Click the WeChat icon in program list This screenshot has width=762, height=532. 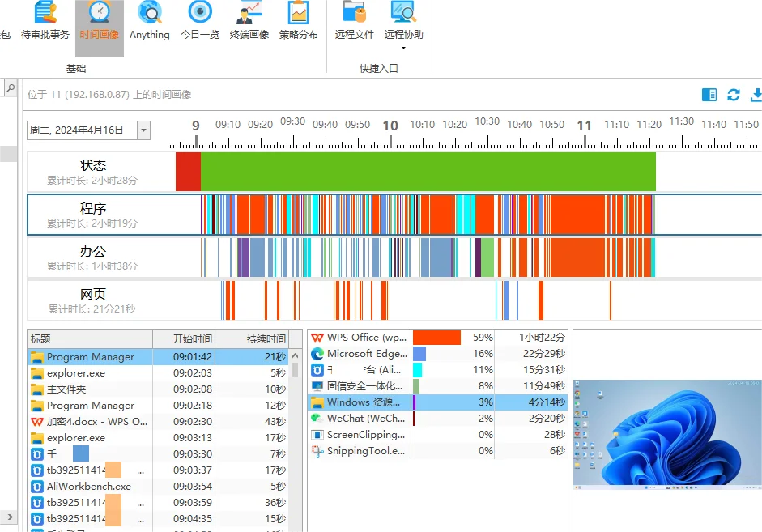point(317,419)
